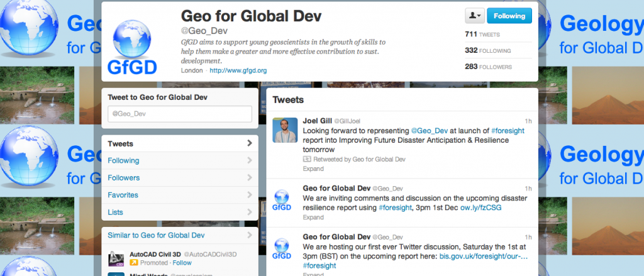Expand the inviting comments tweet
Screen dimensions: 644x276
313,218
